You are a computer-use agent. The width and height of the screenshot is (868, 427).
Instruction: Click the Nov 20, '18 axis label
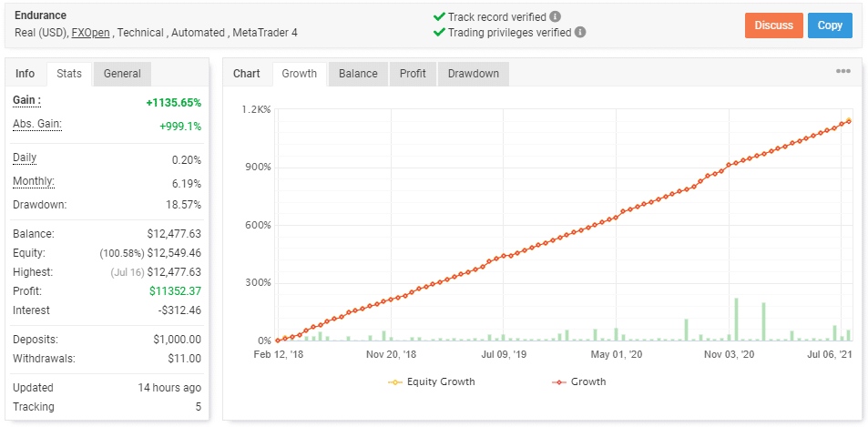[392, 354]
